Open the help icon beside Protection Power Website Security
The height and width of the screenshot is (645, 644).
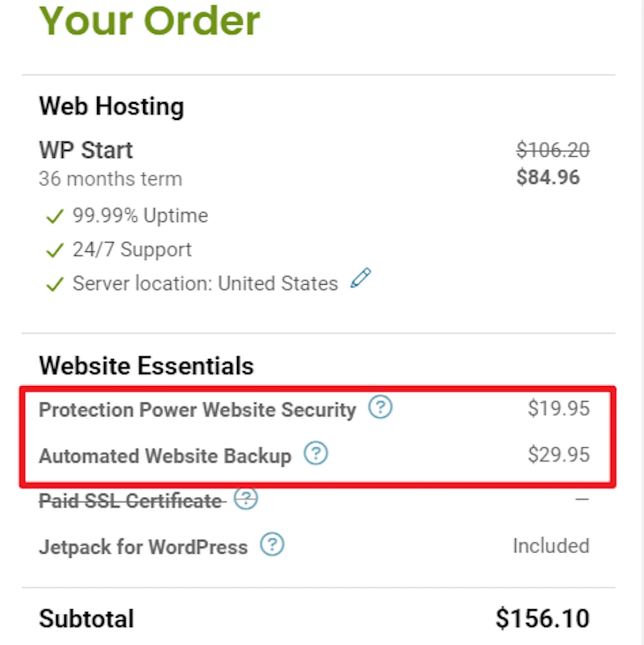point(380,408)
